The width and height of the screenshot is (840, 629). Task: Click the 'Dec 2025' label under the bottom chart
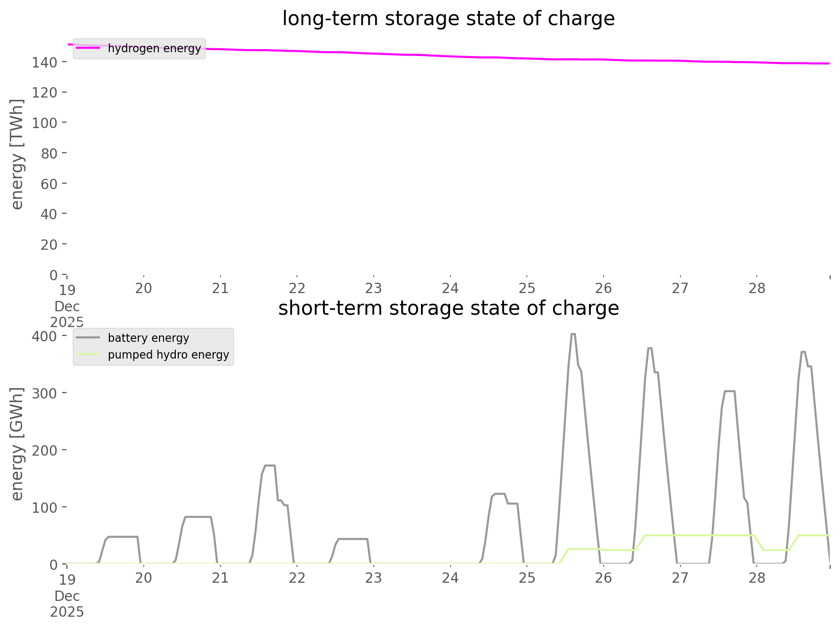click(67, 604)
